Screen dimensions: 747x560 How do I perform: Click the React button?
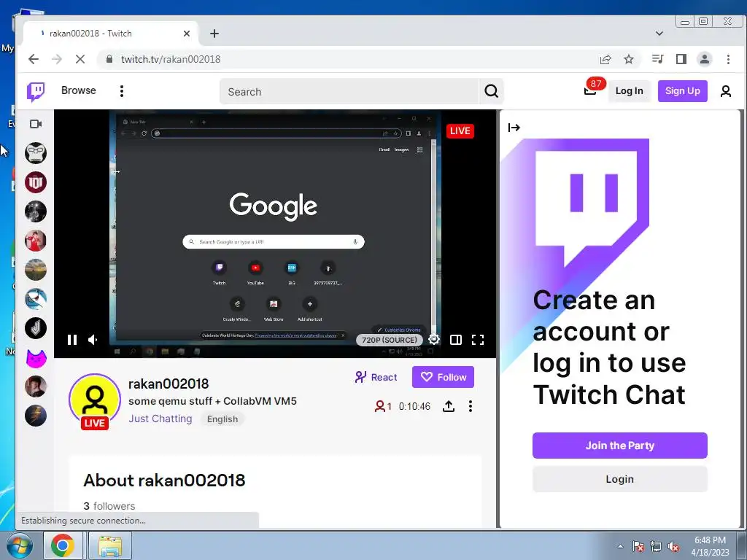coord(376,377)
